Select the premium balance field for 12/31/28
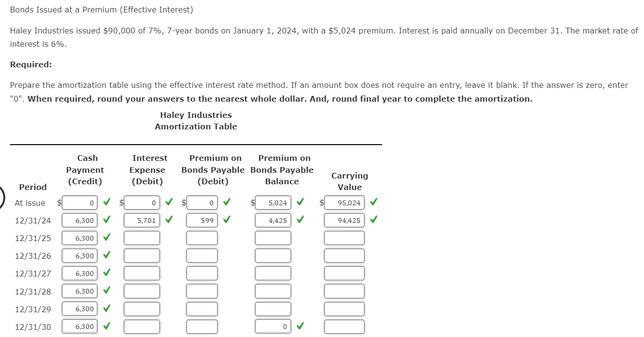Screen dimensions: 644x337 (x=273, y=291)
